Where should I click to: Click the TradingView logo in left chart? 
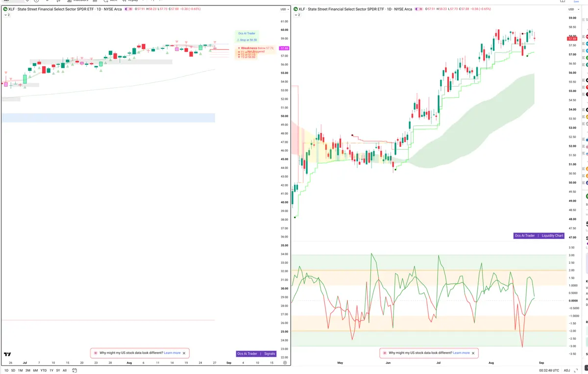(7, 354)
